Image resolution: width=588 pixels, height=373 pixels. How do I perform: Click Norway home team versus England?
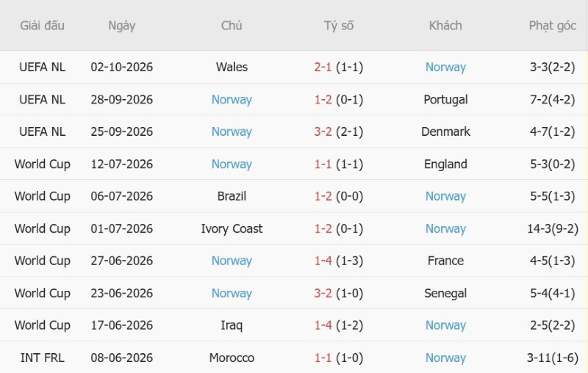pyautogui.click(x=232, y=164)
